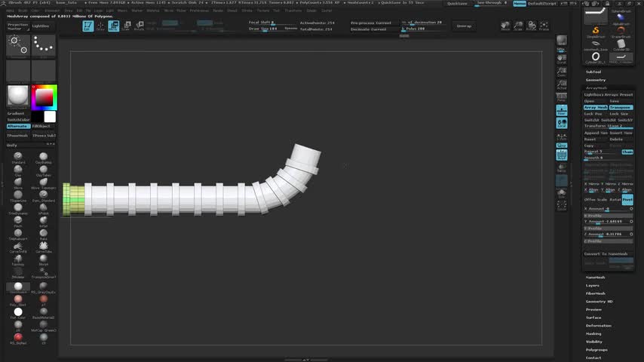Toggle the Chain button
Image resolution: width=644 pixels, height=362 pixels.
coord(627,152)
